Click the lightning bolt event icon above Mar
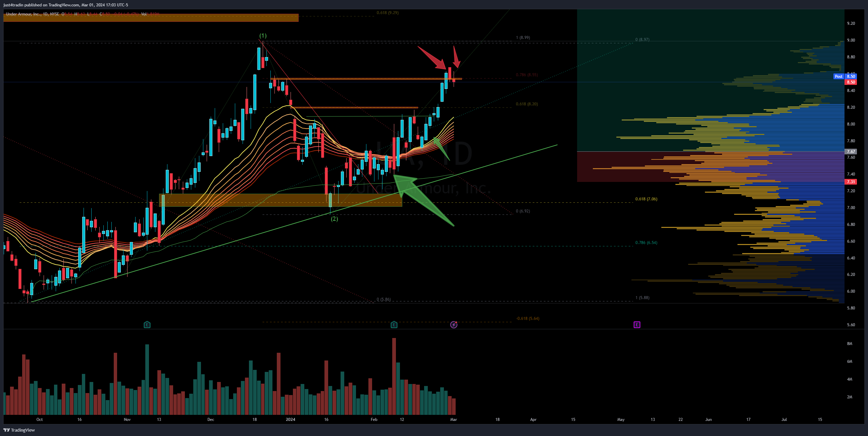The width and height of the screenshot is (868, 436). click(454, 325)
